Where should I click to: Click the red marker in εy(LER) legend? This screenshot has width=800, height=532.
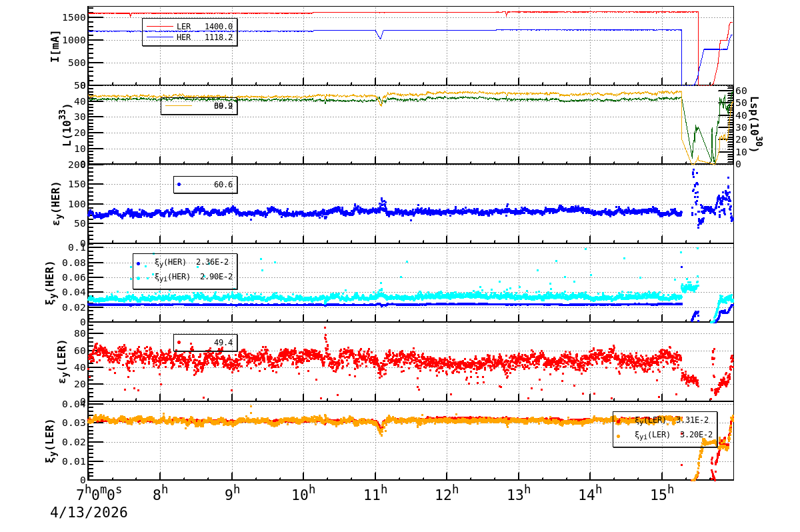pyautogui.click(x=179, y=343)
